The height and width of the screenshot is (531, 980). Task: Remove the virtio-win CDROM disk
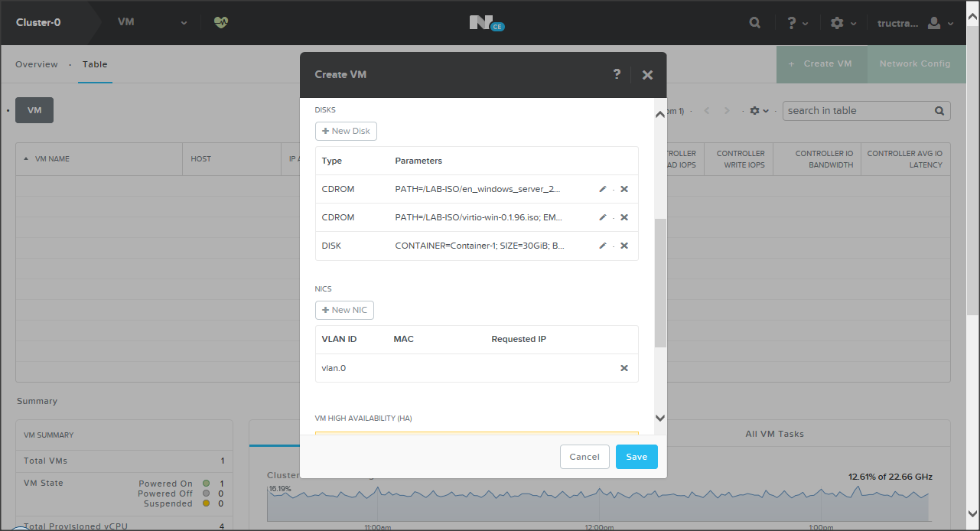click(x=624, y=217)
